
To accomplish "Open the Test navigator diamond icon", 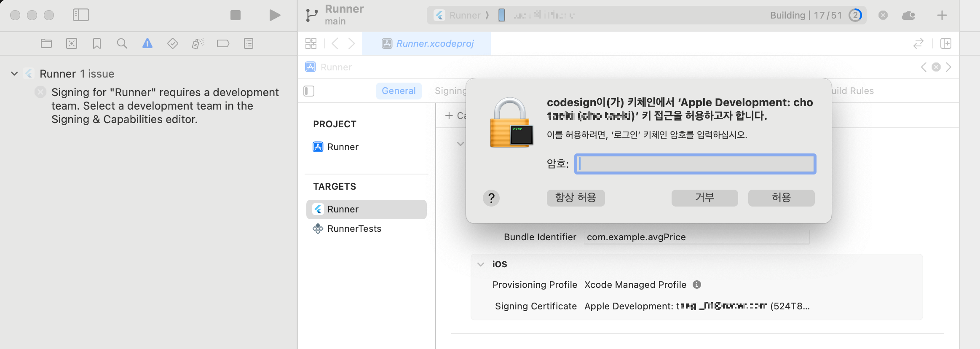I will [x=173, y=43].
